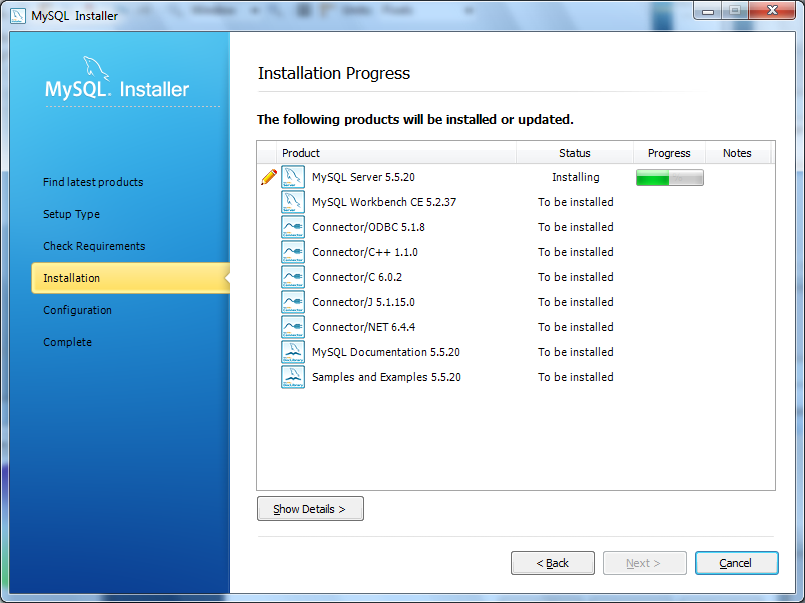
Task: Close the MySQL Installer window
Action: [x=772, y=11]
